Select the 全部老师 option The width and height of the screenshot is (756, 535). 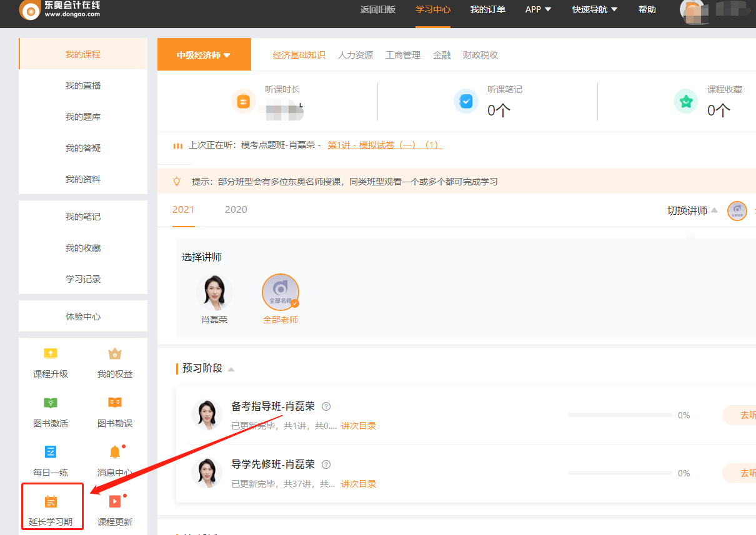[x=281, y=291]
